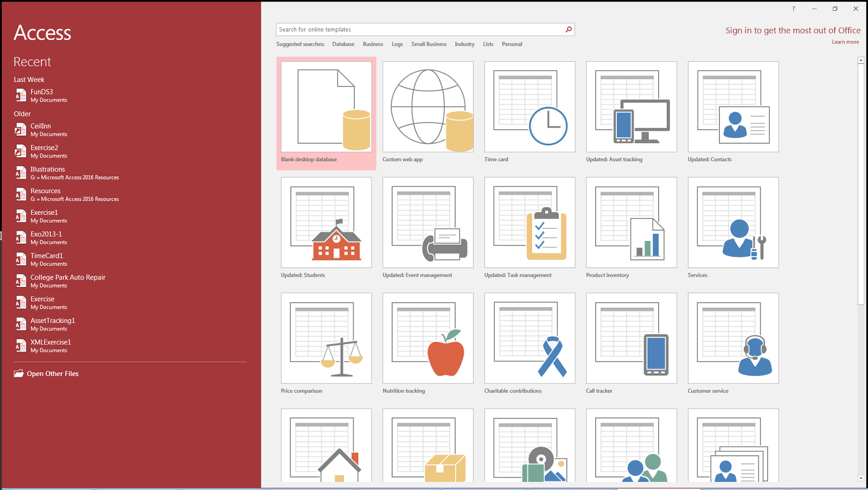Open the Charitable contributions template
This screenshot has height=490, width=868.
529,338
